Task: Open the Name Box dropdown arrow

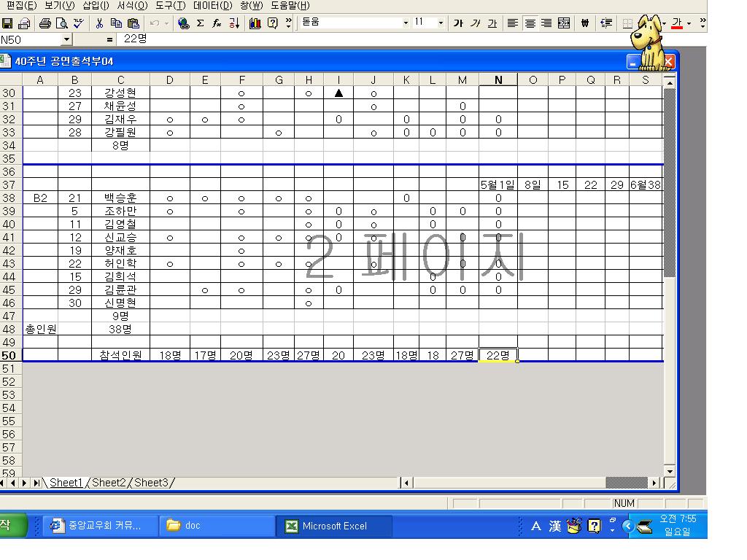Action: click(x=67, y=39)
